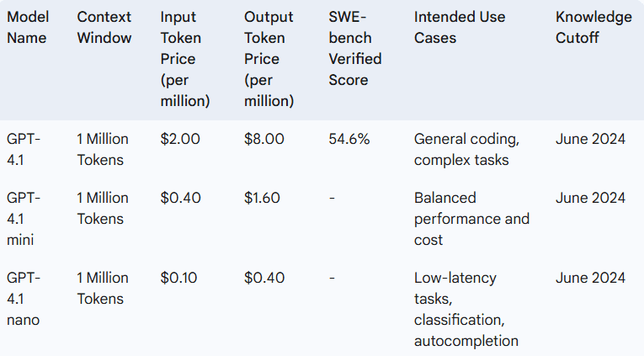Select the Knowledge Cutoff column header
The height and width of the screenshot is (356, 644).
point(593,28)
